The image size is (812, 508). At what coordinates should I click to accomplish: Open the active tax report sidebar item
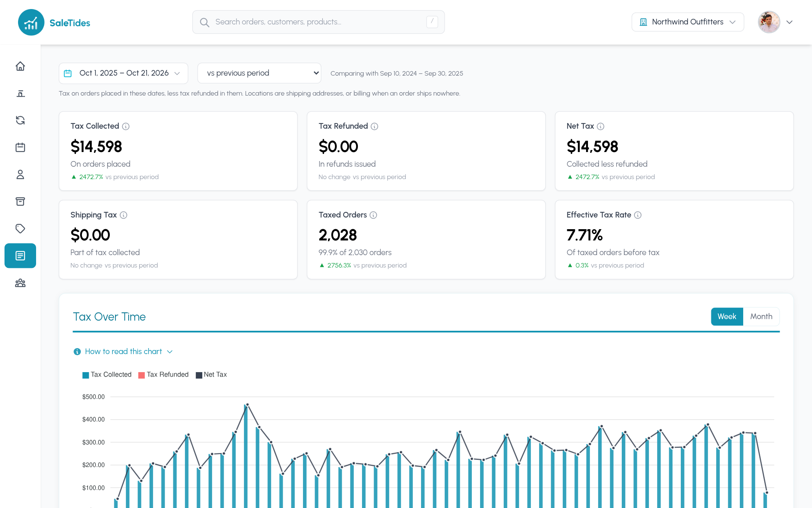tap(20, 256)
